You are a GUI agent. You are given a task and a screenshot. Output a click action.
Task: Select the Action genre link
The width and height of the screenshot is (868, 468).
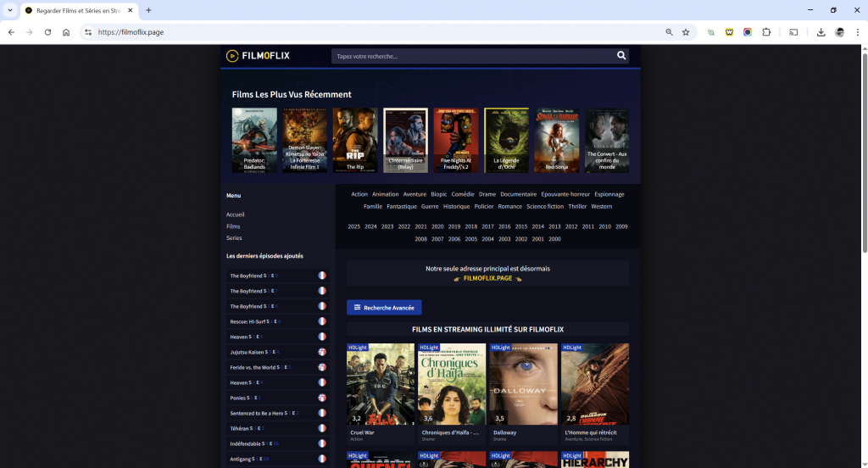point(359,194)
